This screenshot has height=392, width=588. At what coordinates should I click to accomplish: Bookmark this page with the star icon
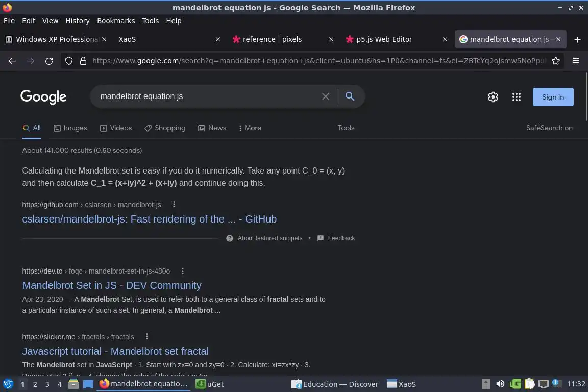point(556,61)
